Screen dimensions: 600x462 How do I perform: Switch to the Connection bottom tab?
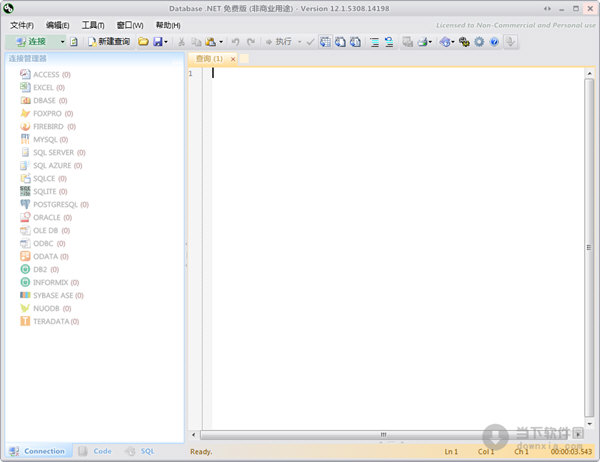pyautogui.click(x=37, y=451)
